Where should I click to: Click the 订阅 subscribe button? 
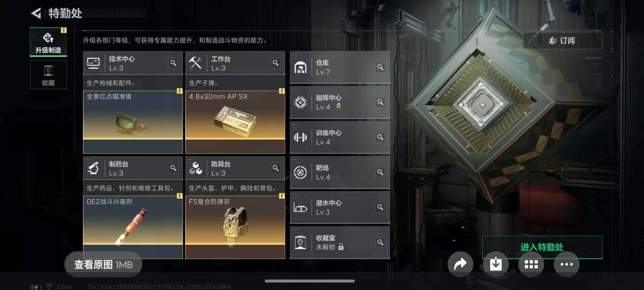[x=562, y=41]
